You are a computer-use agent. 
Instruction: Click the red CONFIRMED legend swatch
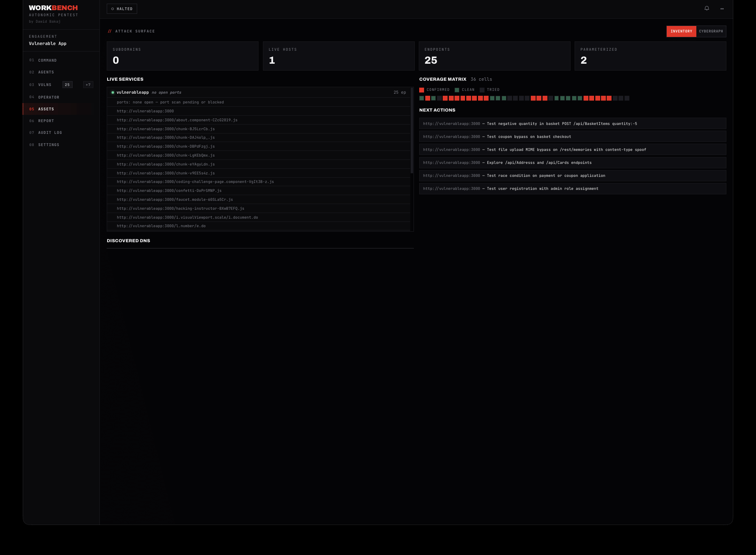(x=422, y=90)
